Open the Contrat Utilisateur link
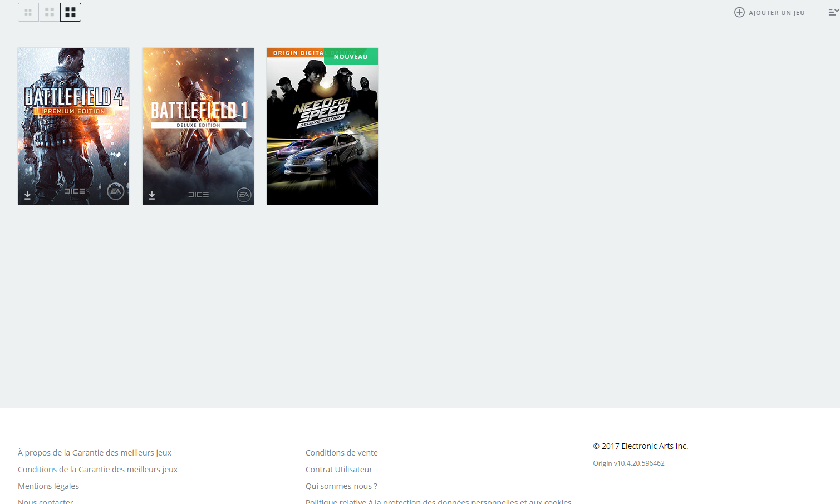The width and height of the screenshot is (840, 504). tap(339, 470)
